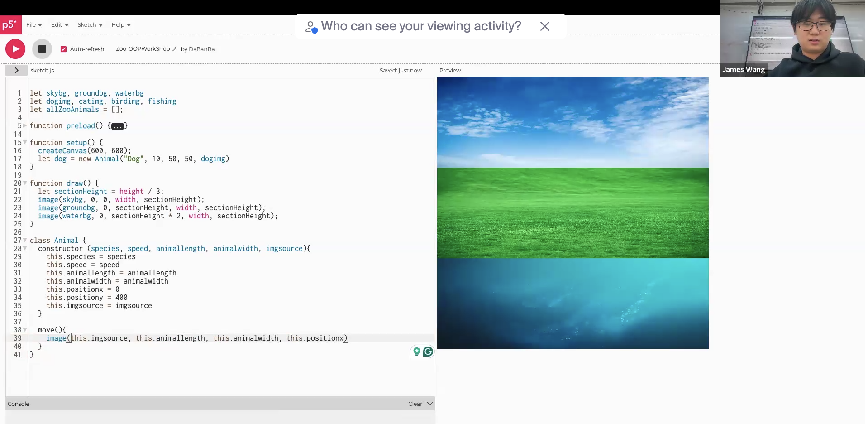The image size is (868, 424).
Task: Collapse the console with chevron arrow
Action: tap(430, 404)
